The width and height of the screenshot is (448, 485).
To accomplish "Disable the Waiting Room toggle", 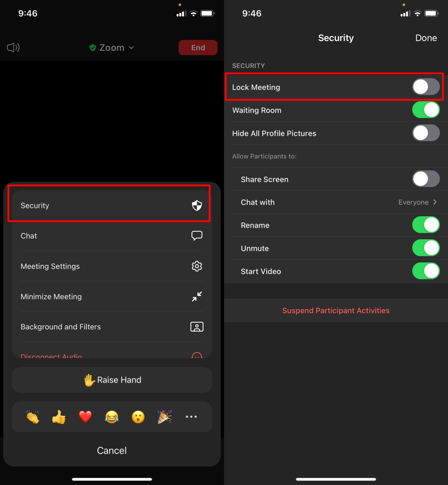I will 426,110.
